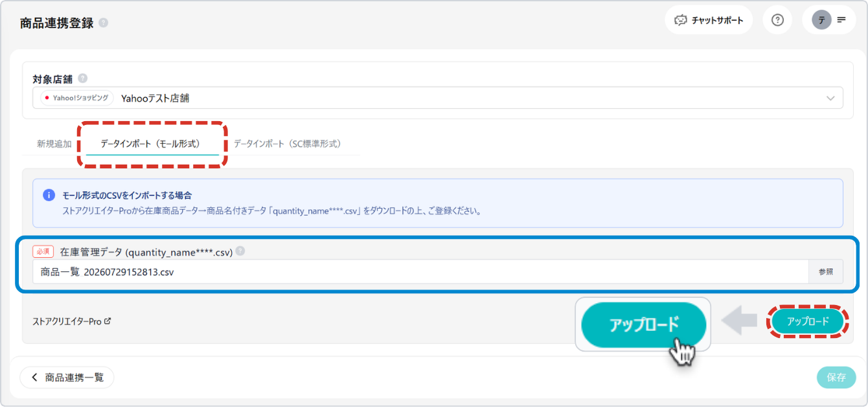Viewport: 868px width, 408px height.
Task: Click the info icon in blue notice
Action: [x=49, y=195]
